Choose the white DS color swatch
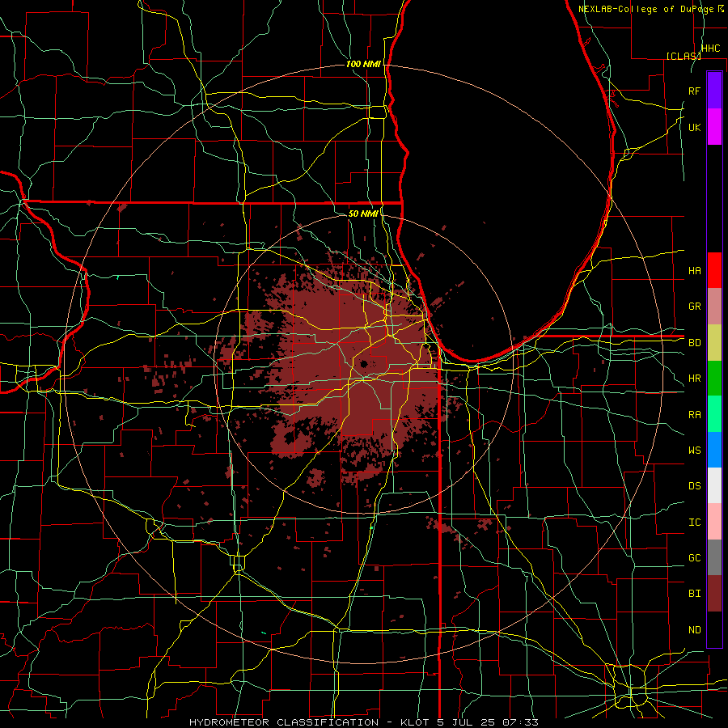 pyautogui.click(x=714, y=485)
